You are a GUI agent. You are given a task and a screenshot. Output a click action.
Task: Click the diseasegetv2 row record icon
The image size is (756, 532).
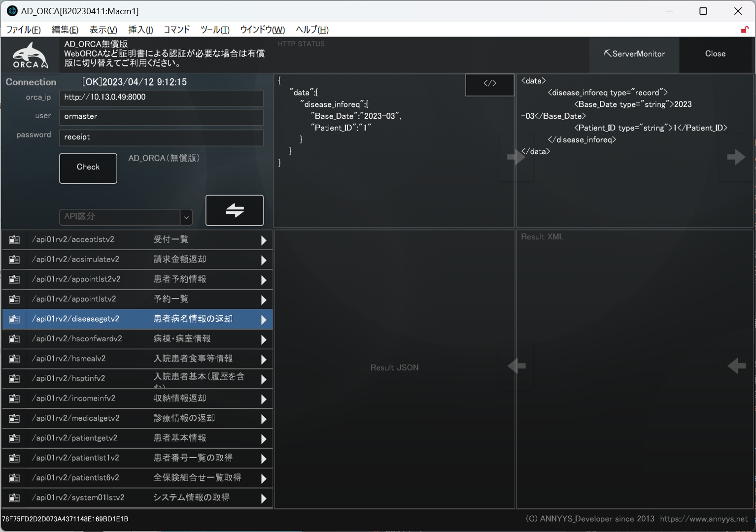[14, 319]
